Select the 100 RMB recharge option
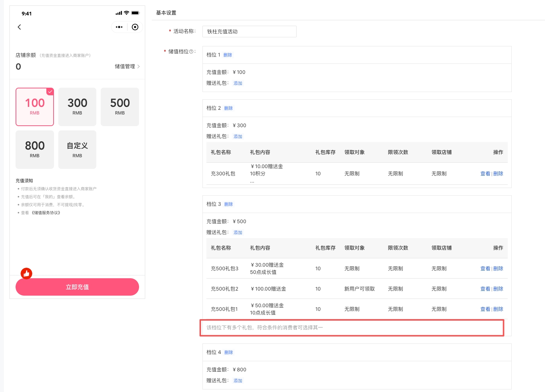The width and height of the screenshot is (545, 392). pyautogui.click(x=35, y=107)
